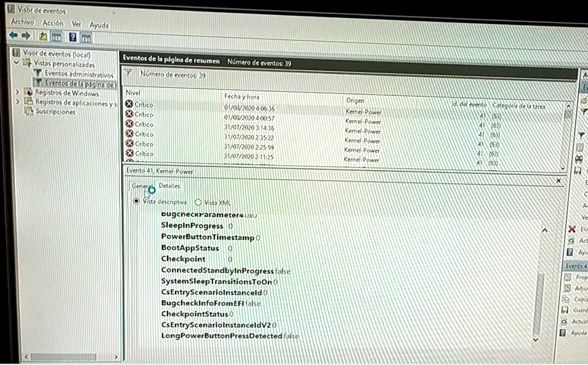Sort events by Fecha y hora column header
The width and height of the screenshot is (588, 365).
(x=241, y=97)
